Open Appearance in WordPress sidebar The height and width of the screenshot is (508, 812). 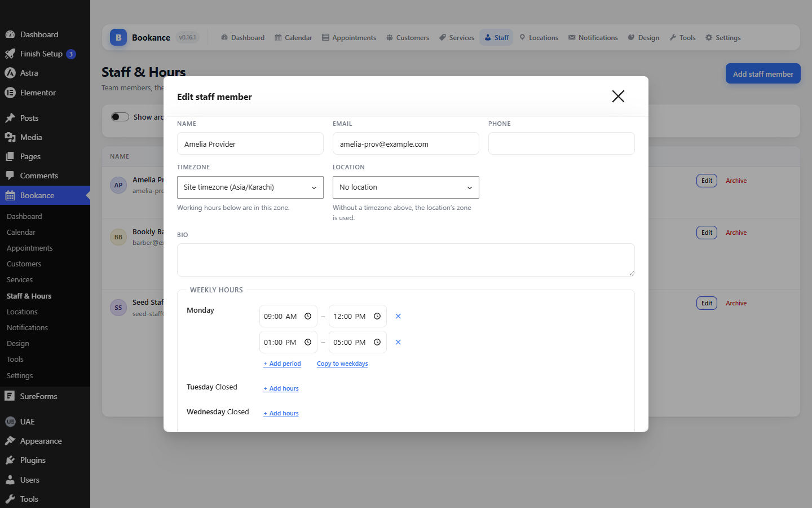tap(45, 441)
